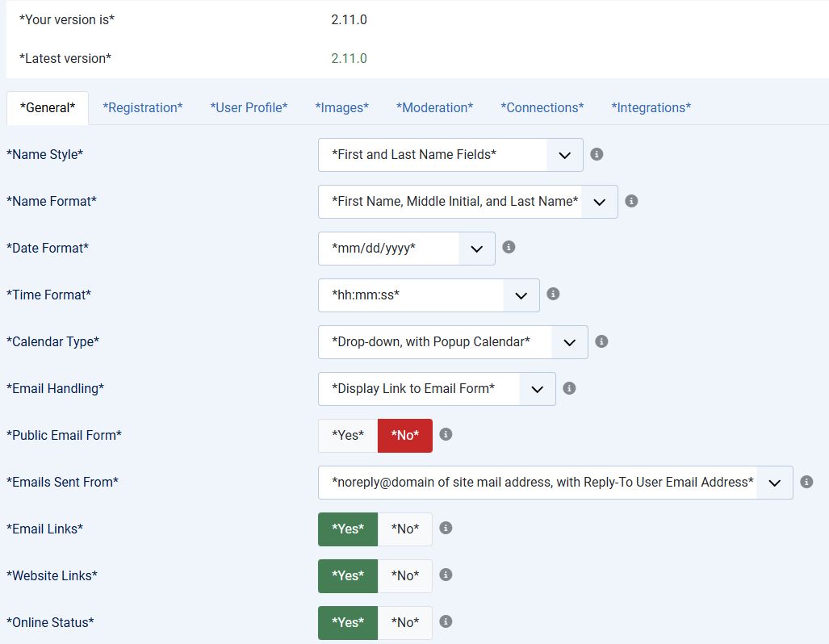829x644 pixels.
Task: Click info icon beside Online Status
Action: pyautogui.click(x=446, y=622)
